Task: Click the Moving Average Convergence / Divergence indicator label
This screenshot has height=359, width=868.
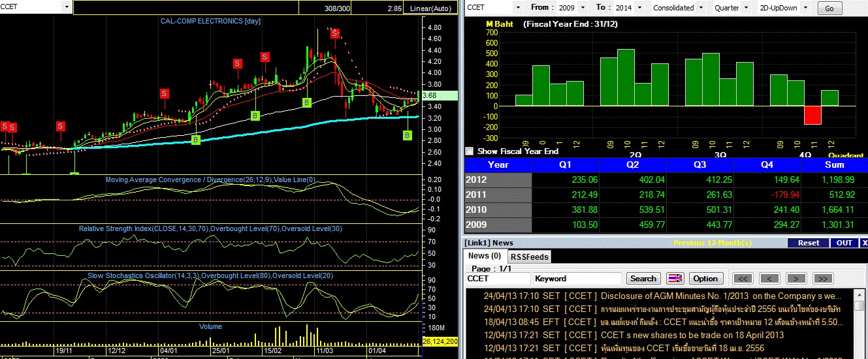Action: pos(210,179)
